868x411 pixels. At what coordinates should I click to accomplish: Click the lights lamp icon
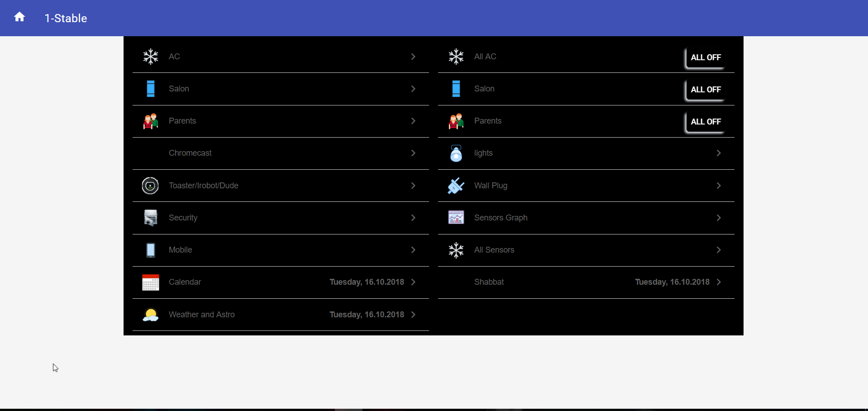(x=456, y=153)
